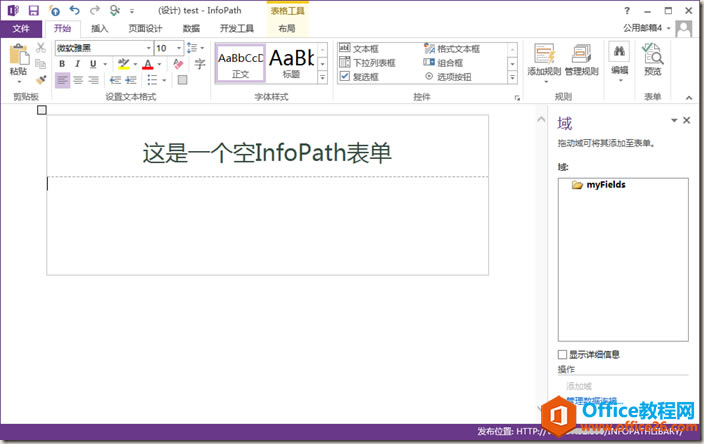This screenshot has height=444, width=704.
Task: Expand the controls gallery more arrow
Action: tap(513, 77)
